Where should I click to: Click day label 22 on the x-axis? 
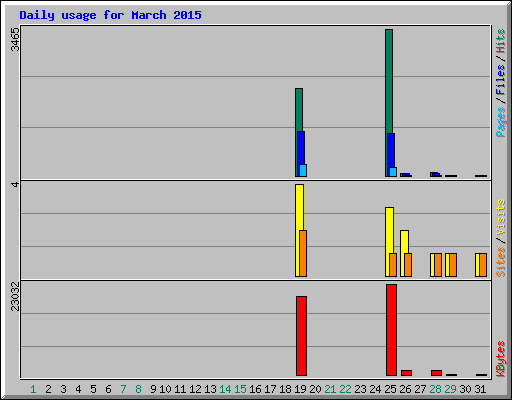coord(345,389)
